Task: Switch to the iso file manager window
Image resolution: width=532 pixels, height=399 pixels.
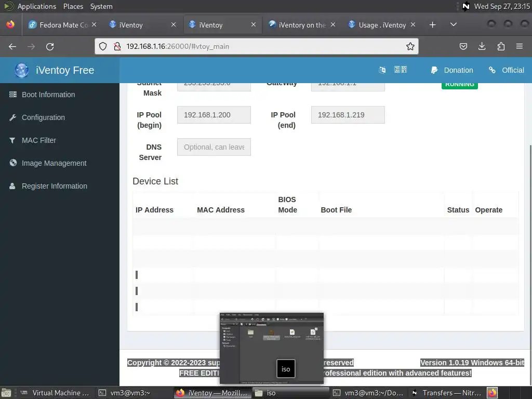Action: point(290,393)
